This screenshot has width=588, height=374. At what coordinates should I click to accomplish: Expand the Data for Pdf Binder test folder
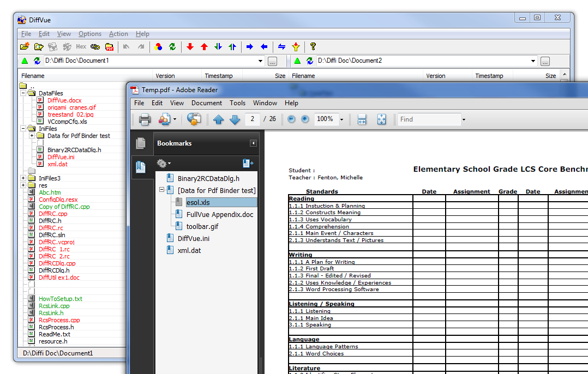coord(32,136)
